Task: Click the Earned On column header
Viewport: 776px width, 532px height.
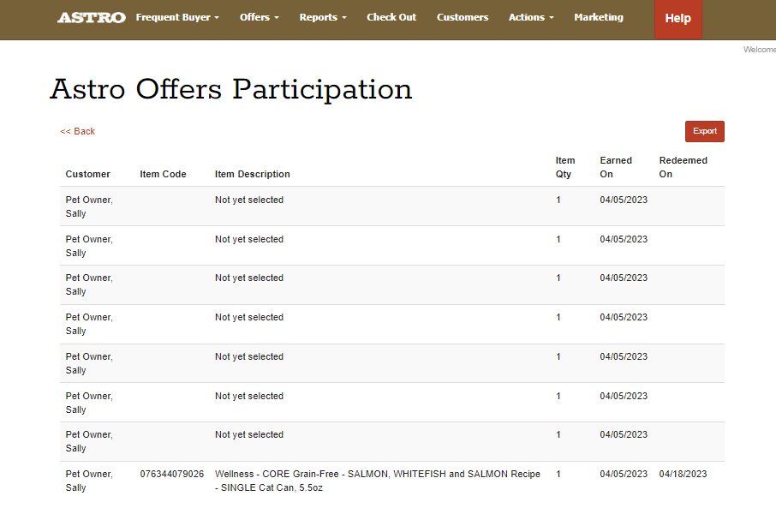Action: point(616,167)
